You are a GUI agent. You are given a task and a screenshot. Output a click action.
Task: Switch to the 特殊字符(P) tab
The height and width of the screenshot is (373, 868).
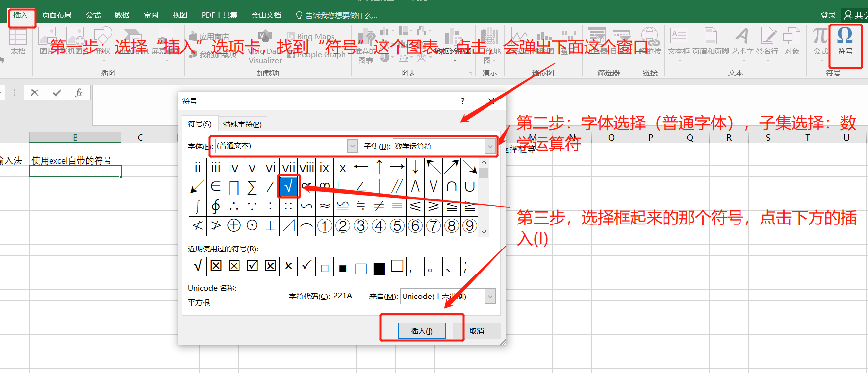(242, 124)
